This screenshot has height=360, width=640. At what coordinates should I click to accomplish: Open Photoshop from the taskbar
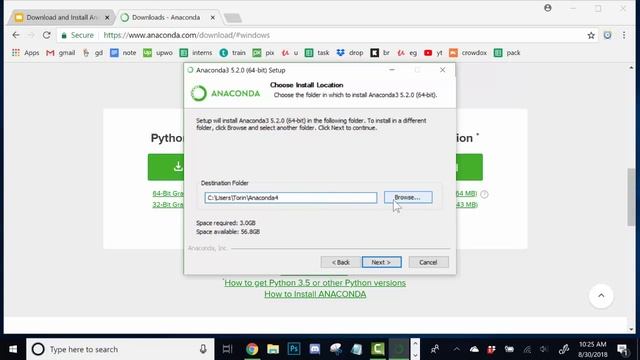click(294, 349)
